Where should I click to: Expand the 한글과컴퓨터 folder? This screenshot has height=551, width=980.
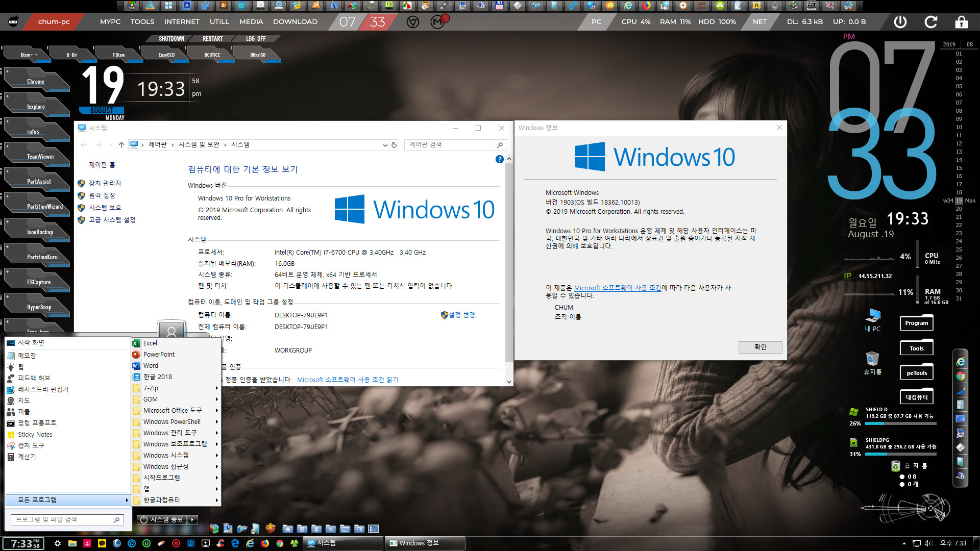[x=176, y=500]
